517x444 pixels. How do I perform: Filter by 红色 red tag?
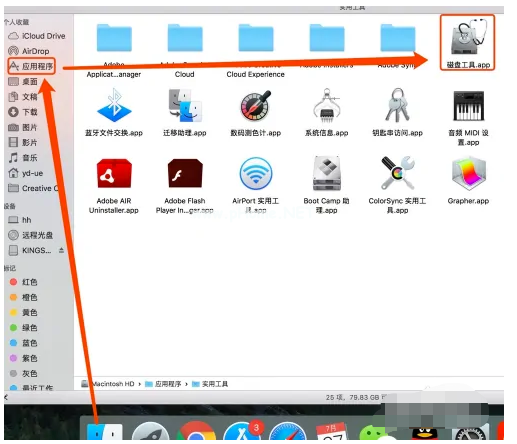click(x=23, y=282)
